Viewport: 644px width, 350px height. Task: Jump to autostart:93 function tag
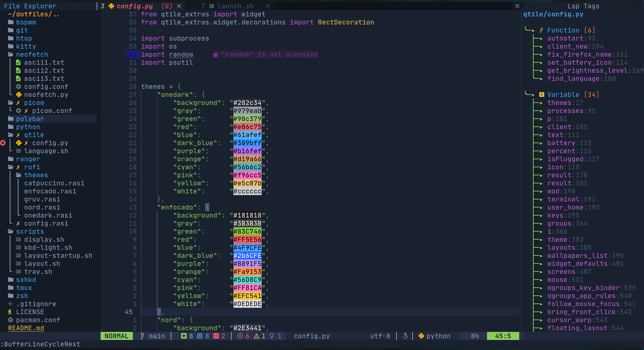click(x=571, y=38)
